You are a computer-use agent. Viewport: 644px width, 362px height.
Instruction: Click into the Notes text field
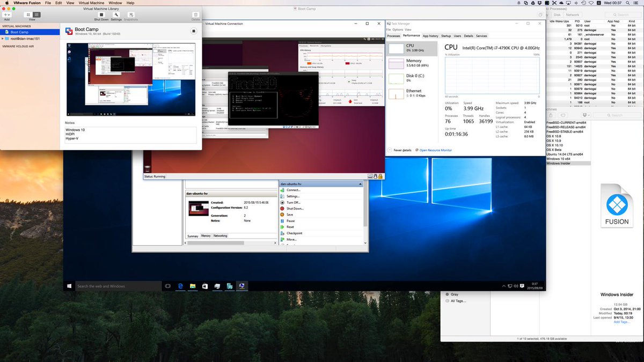tap(131, 135)
